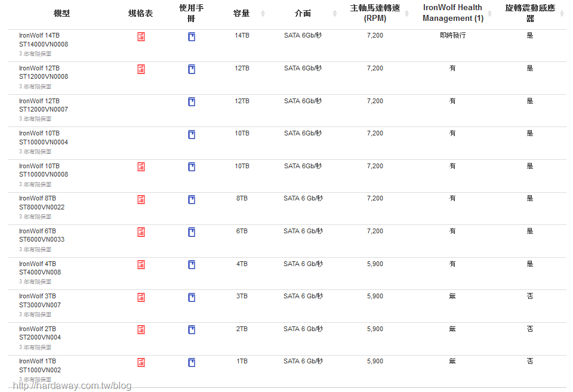Click 是 vibration sensor value in 14TB row
The height and width of the screenshot is (392, 573).
530,35
